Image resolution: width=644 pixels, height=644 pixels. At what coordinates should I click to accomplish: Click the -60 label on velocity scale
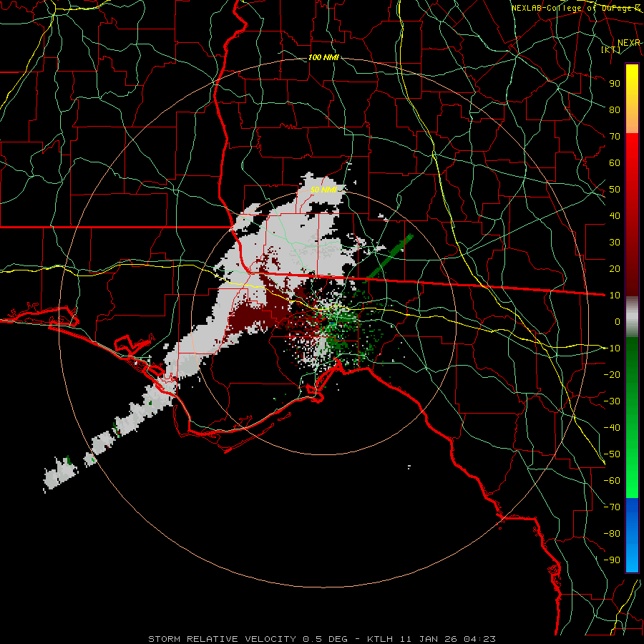612,481
